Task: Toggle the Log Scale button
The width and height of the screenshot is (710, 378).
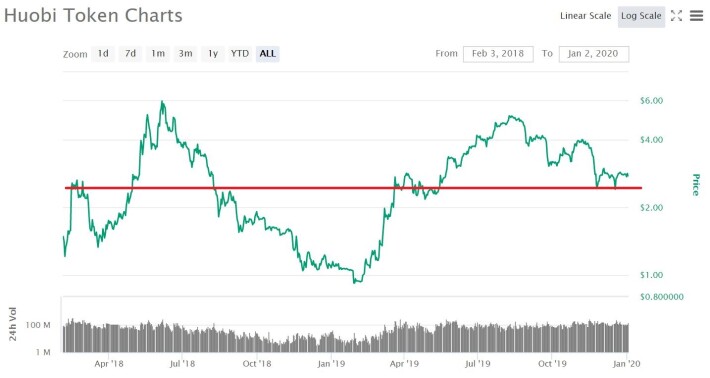Action: click(x=641, y=16)
